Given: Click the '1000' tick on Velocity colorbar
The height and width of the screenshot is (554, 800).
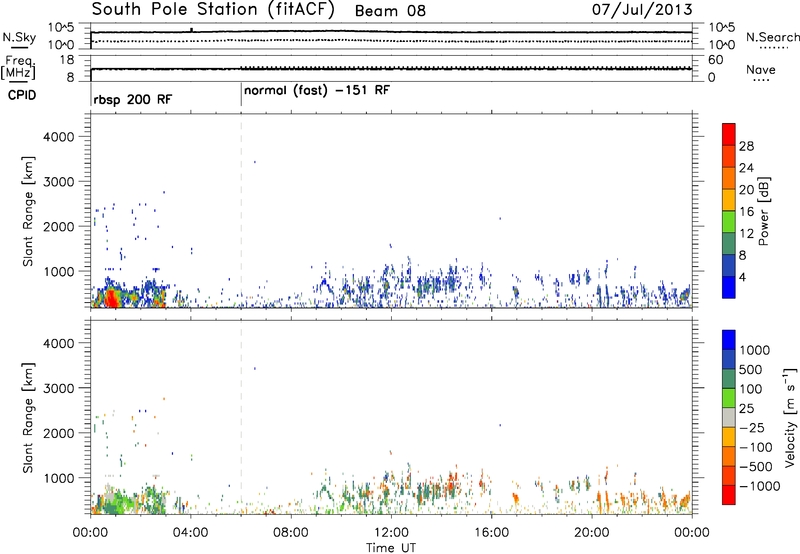Looking at the screenshot, I should point(754,350).
